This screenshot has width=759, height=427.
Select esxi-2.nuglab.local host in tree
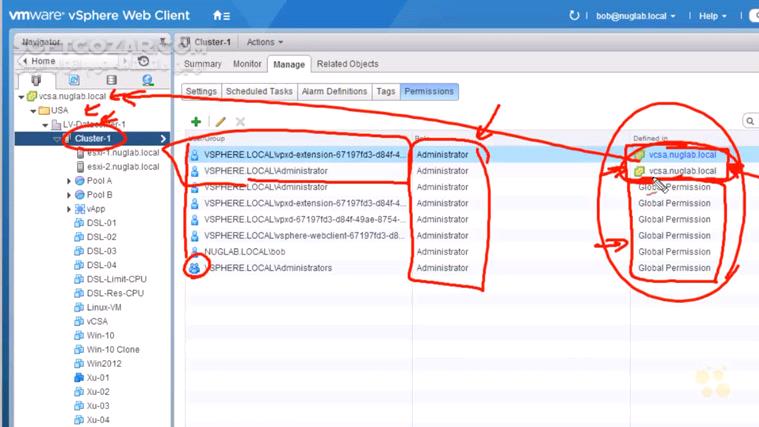tap(123, 167)
